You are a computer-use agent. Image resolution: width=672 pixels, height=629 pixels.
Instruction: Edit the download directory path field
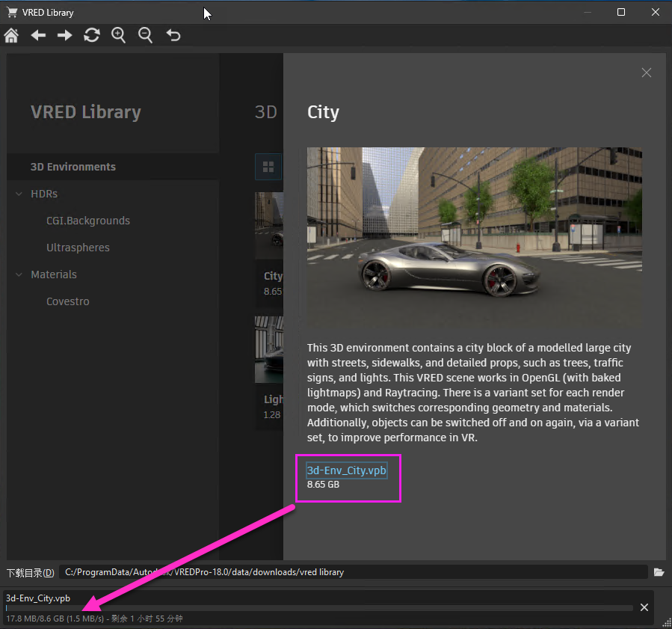click(x=353, y=572)
